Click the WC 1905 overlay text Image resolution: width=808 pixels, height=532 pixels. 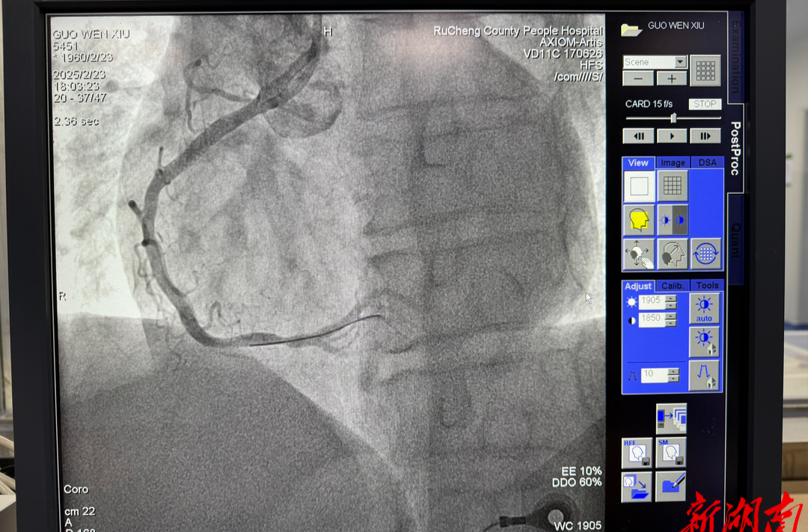(x=578, y=526)
